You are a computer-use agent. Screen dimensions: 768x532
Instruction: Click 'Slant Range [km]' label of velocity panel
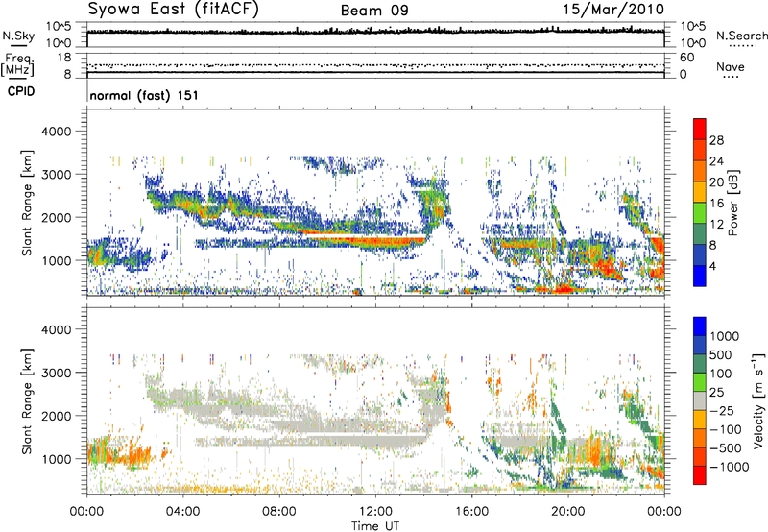point(27,401)
